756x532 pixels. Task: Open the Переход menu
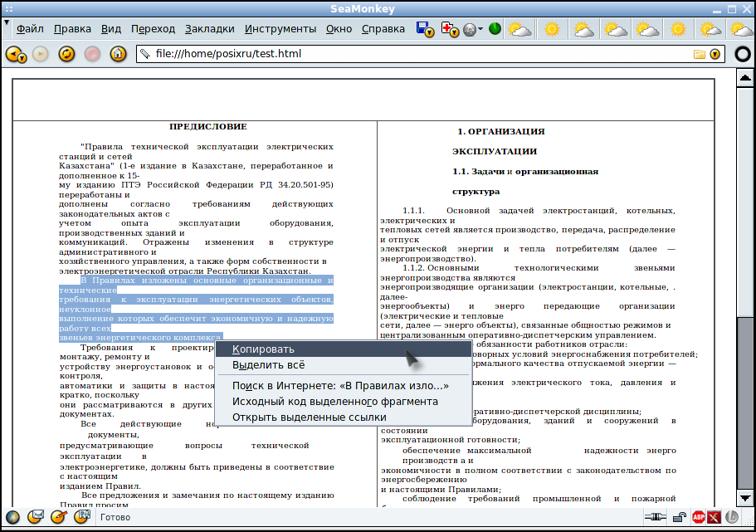153,29
